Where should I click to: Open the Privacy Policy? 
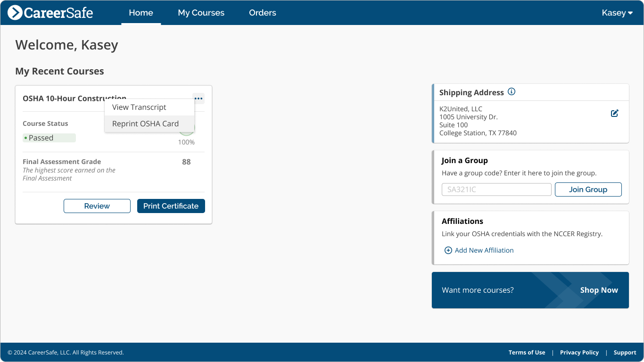(x=579, y=352)
